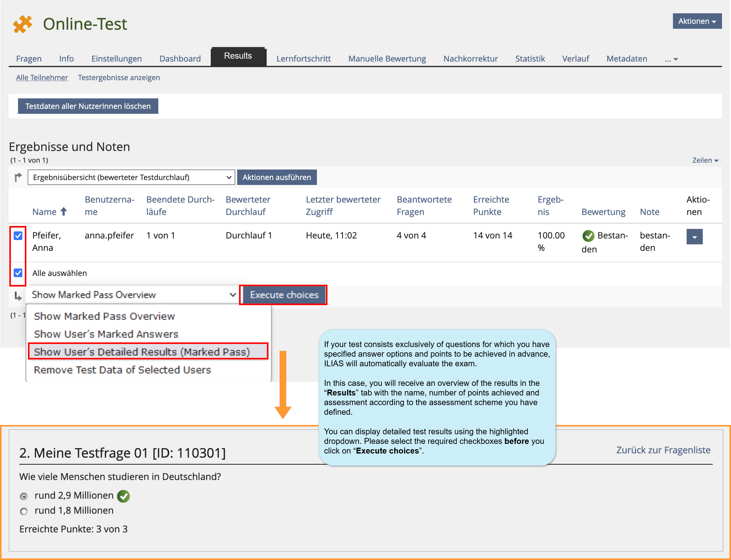Sort by Benutzername column header

click(109, 206)
